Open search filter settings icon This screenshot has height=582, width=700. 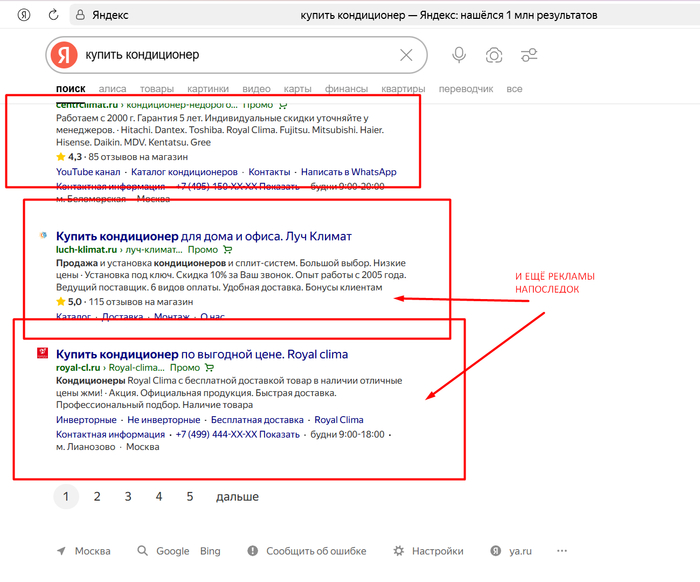click(529, 55)
